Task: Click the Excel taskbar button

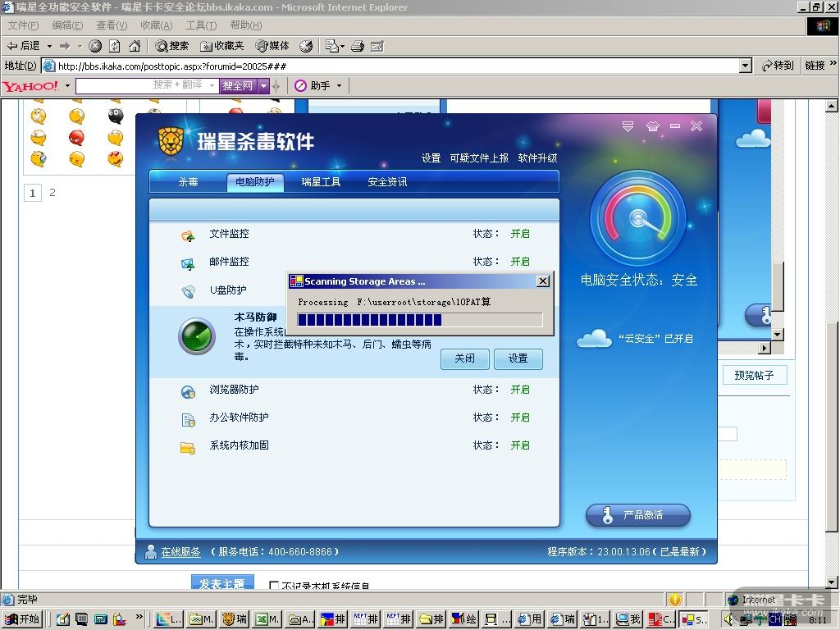Action: point(267,619)
